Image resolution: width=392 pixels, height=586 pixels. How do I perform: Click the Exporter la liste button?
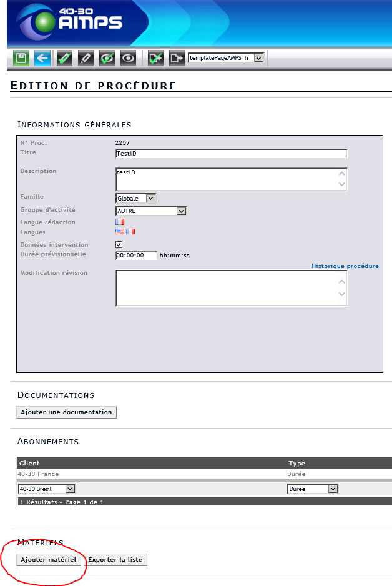(115, 559)
